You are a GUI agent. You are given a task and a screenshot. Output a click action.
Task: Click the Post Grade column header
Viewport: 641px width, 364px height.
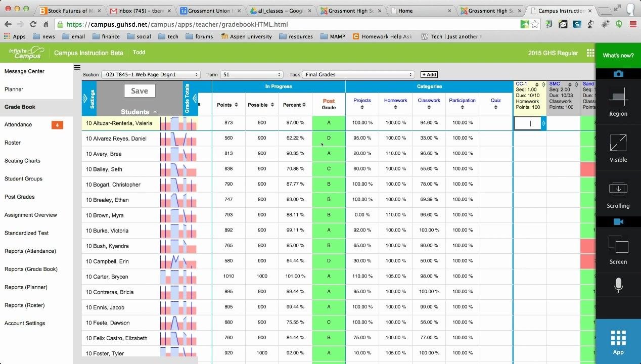(x=329, y=104)
